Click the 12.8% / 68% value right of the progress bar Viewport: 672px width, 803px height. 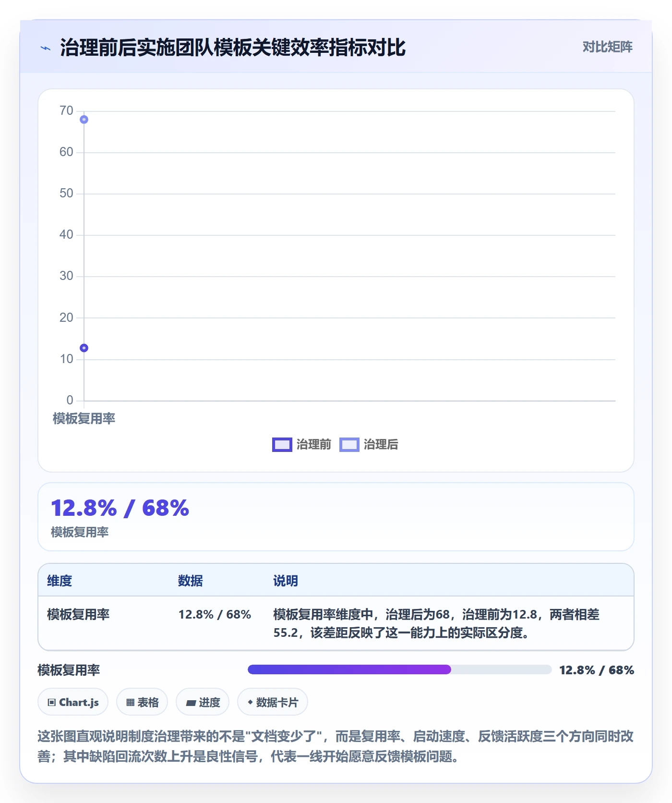[597, 670]
